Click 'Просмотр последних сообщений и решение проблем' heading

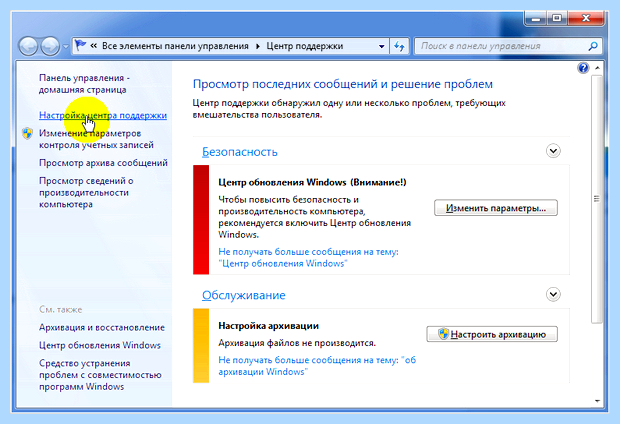click(x=343, y=84)
